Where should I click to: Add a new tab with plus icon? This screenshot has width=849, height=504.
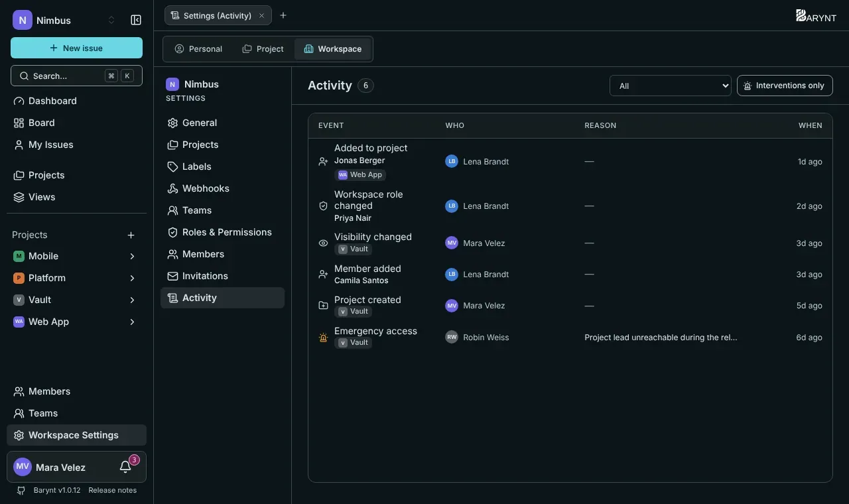283,15
